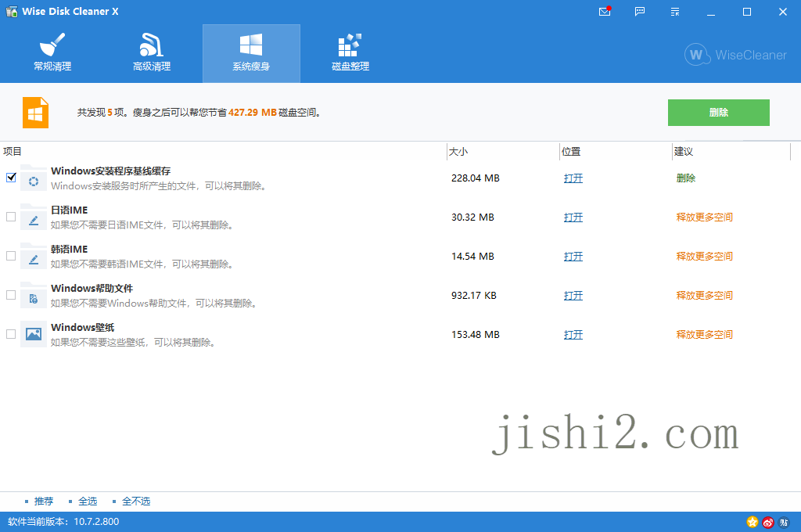Close the Wise Disk Cleaner window
801x532 pixels.
click(782, 11)
